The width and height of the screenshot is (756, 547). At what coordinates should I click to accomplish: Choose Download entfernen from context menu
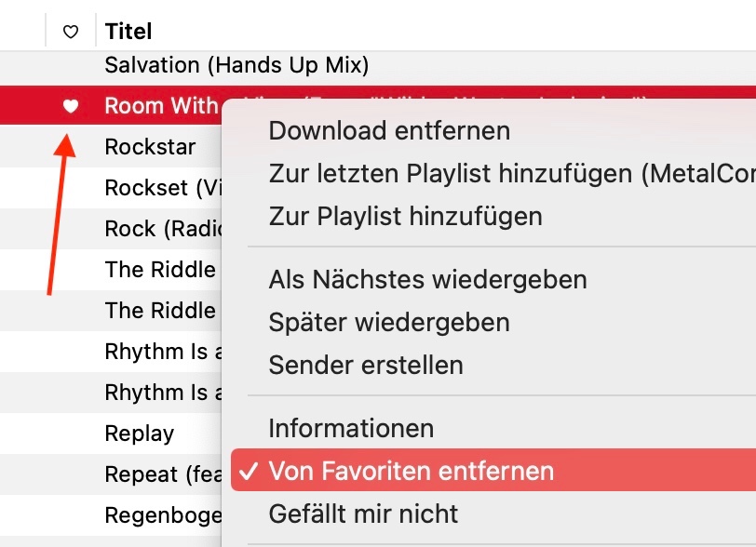(389, 131)
